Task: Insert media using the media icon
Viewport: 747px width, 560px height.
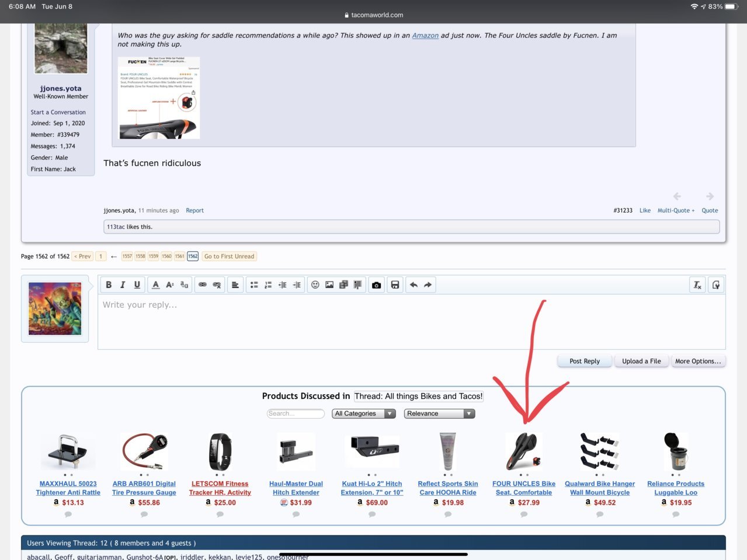Action: (x=343, y=285)
